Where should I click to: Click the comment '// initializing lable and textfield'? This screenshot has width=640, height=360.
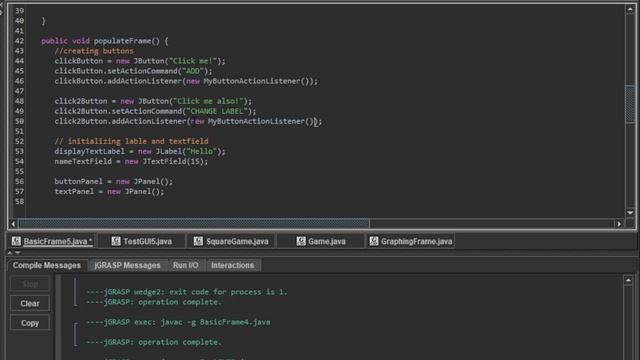[x=131, y=141]
